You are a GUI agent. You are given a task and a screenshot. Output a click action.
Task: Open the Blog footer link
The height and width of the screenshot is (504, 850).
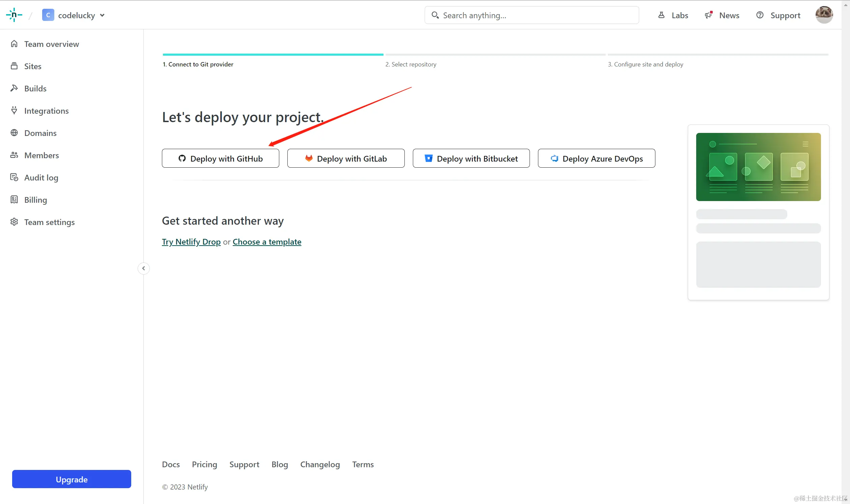(x=280, y=464)
